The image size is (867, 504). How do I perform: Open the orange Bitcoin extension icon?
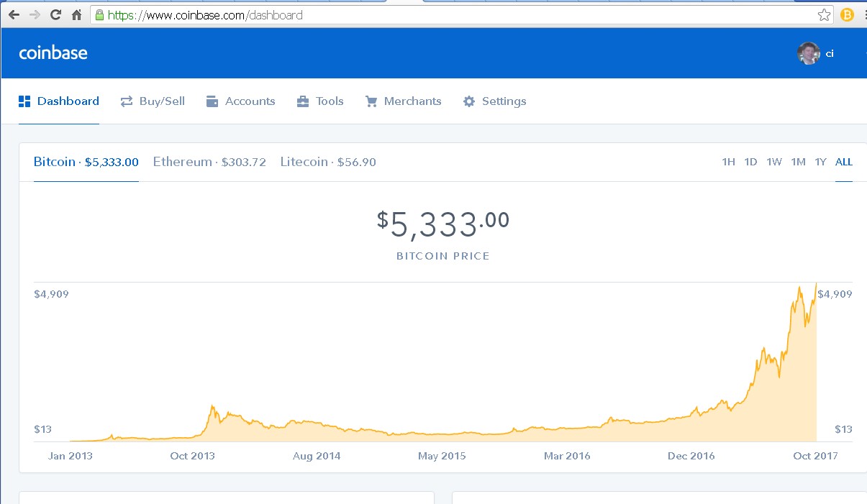tap(848, 14)
